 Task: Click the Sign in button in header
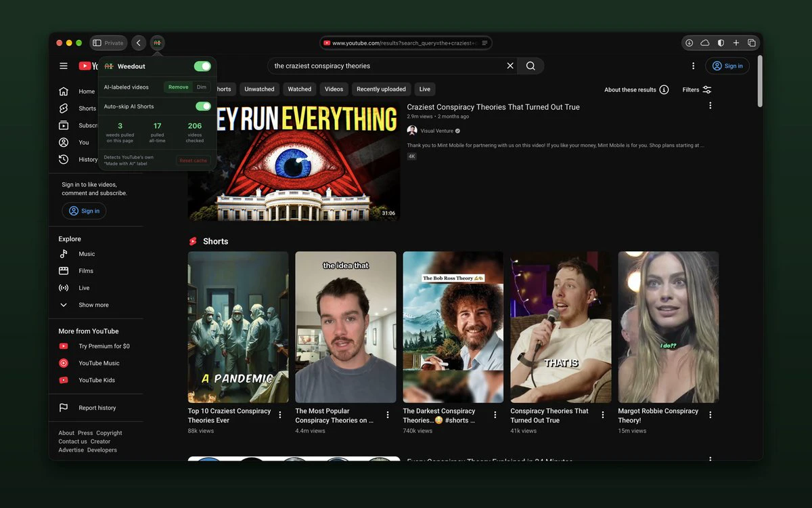[727, 66]
